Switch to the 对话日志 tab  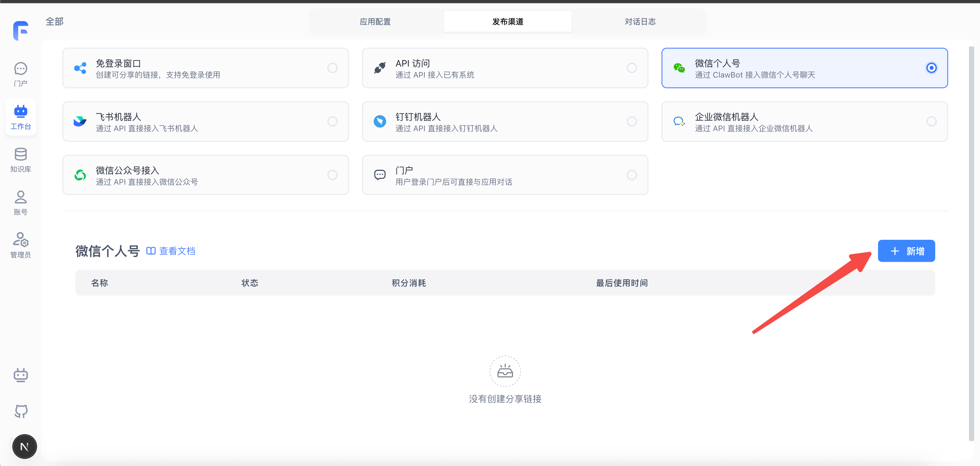coord(640,22)
